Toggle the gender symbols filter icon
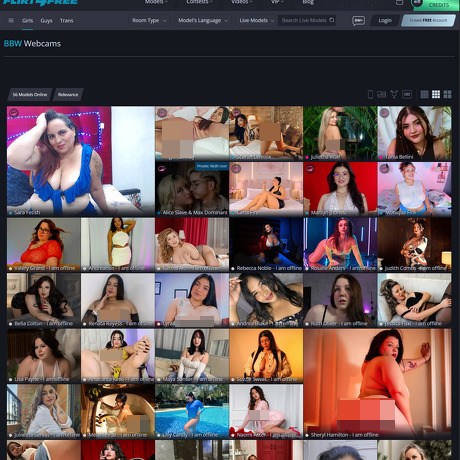Screen dimensions: 460x460 tap(394, 94)
